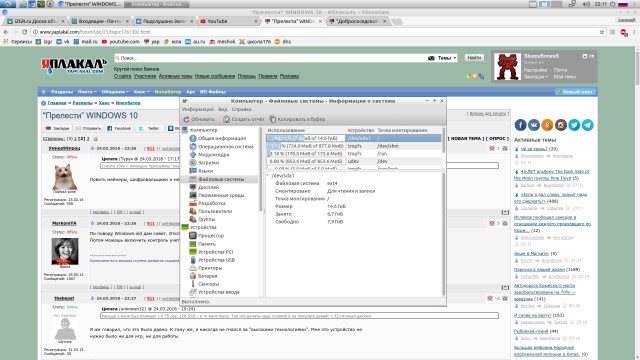Click the Батарея battery icon
640x360 pixels.
point(193,276)
